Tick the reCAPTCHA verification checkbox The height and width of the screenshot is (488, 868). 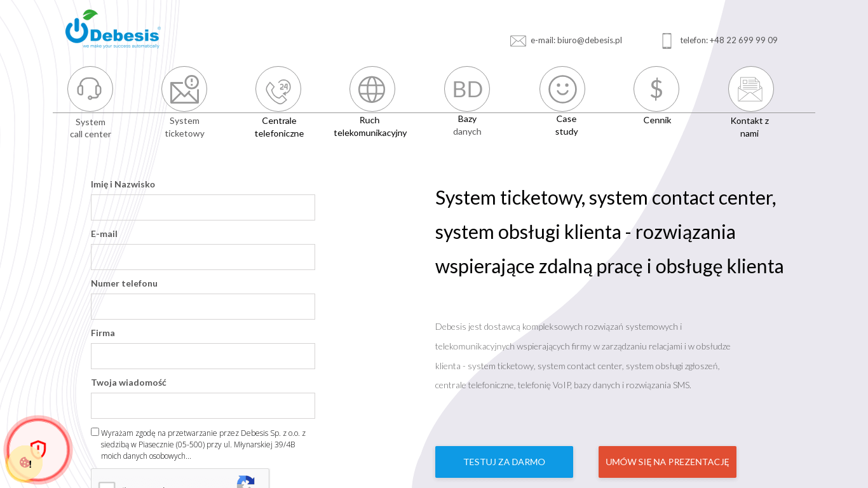pyautogui.click(x=106, y=485)
